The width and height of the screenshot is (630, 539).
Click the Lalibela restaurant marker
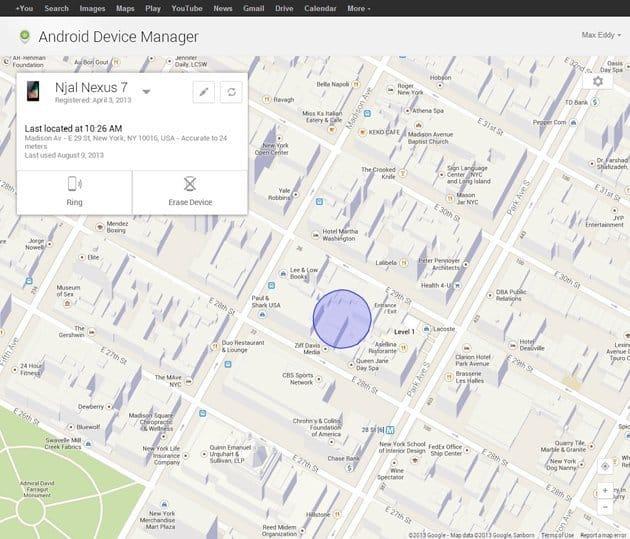point(404,263)
